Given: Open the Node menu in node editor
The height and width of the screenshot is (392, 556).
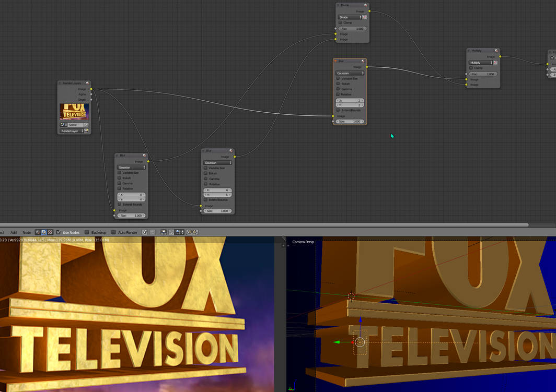Looking at the screenshot, I should tap(27, 233).
